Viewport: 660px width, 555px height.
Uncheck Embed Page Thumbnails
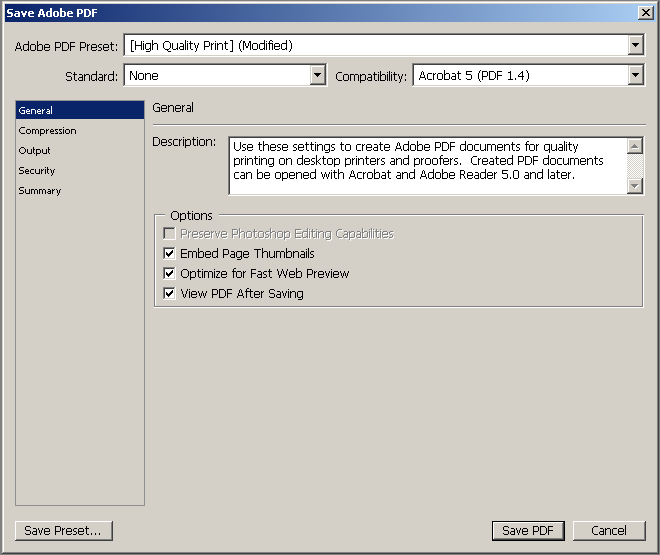tap(169, 254)
